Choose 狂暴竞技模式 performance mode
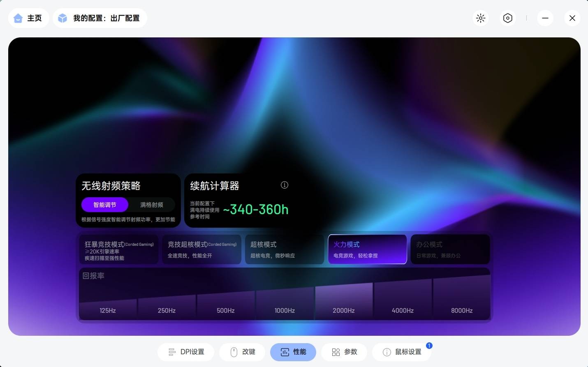 point(119,249)
